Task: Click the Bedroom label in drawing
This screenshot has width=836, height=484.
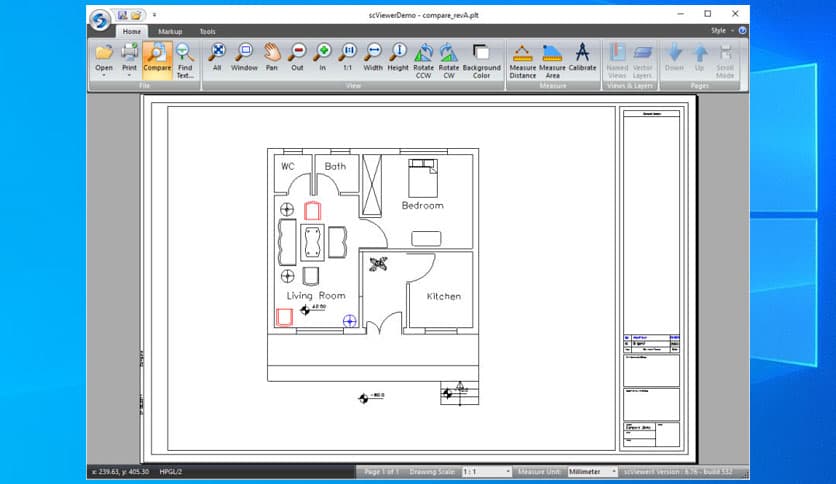Action: coord(422,205)
